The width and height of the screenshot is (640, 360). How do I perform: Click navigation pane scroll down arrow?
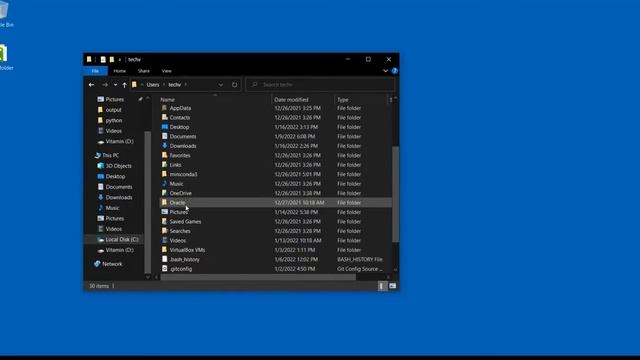[148, 277]
